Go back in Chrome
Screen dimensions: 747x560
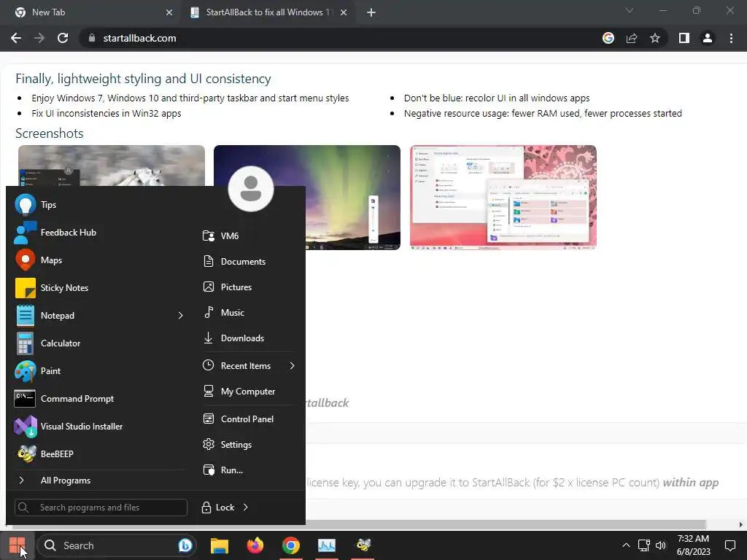click(16, 38)
